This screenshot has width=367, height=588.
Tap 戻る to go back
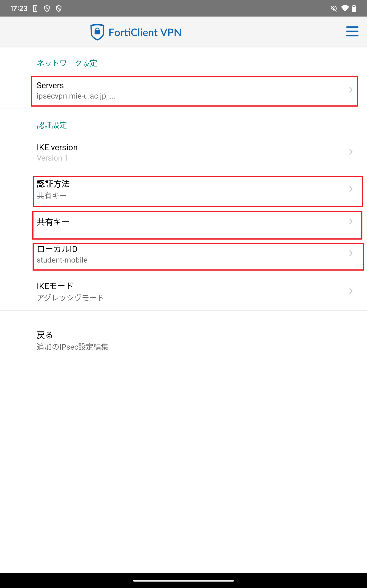pos(45,335)
